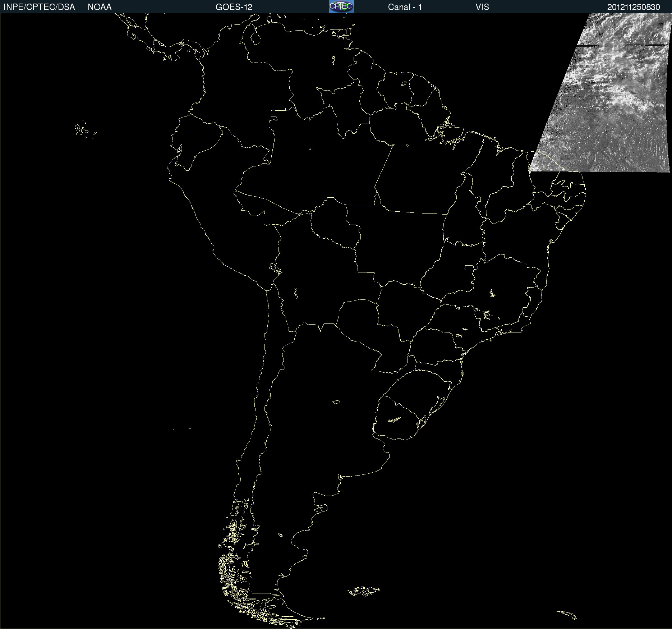Click the Canal - 1 label
This screenshot has height=629, width=672.
pyautogui.click(x=405, y=7)
